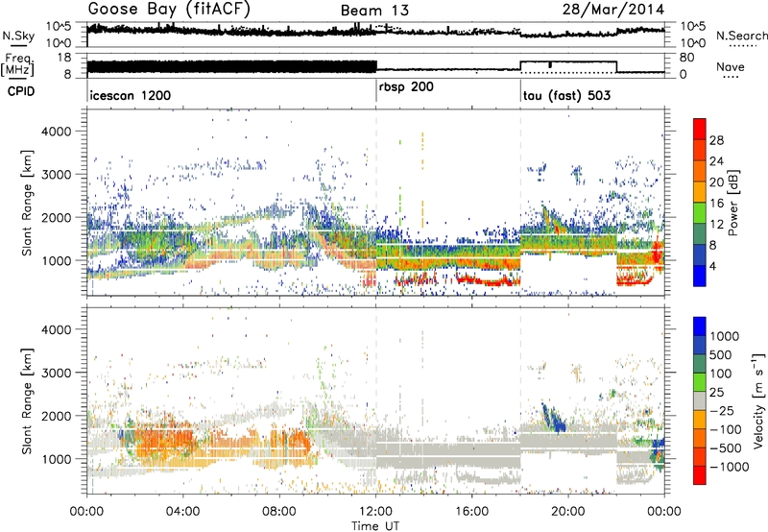Click the red bottom of velocity colorbar
The height and width of the screenshot is (532, 768).
pyautogui.click(x=700, y=475)
